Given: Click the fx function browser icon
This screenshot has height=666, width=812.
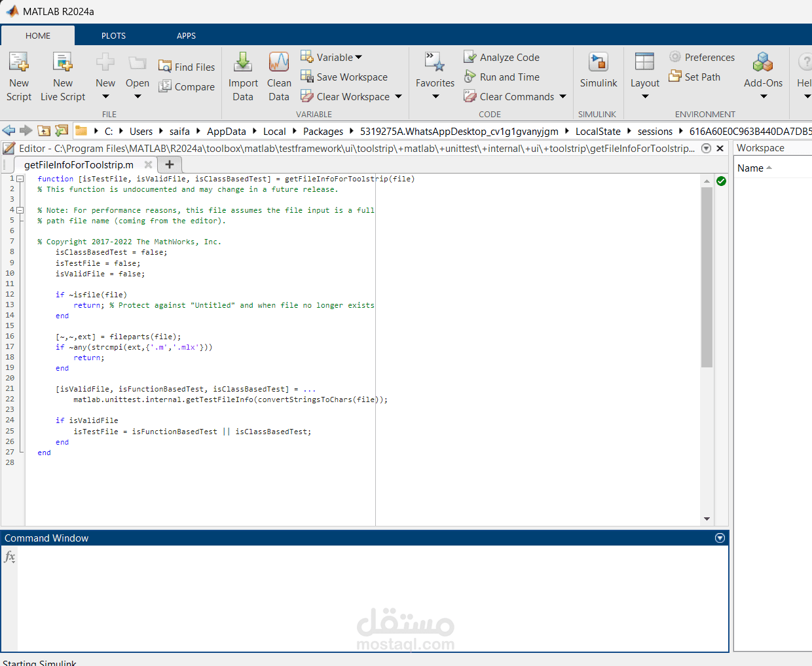Looking at the screenshot, I should pyautogui.click(x=10, y=557).
